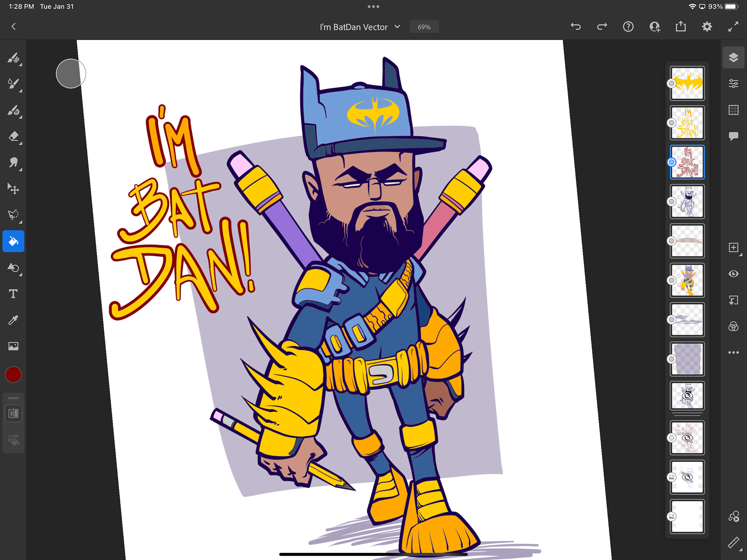
Task: Select the vector brush tool
Action: point(13,111)
